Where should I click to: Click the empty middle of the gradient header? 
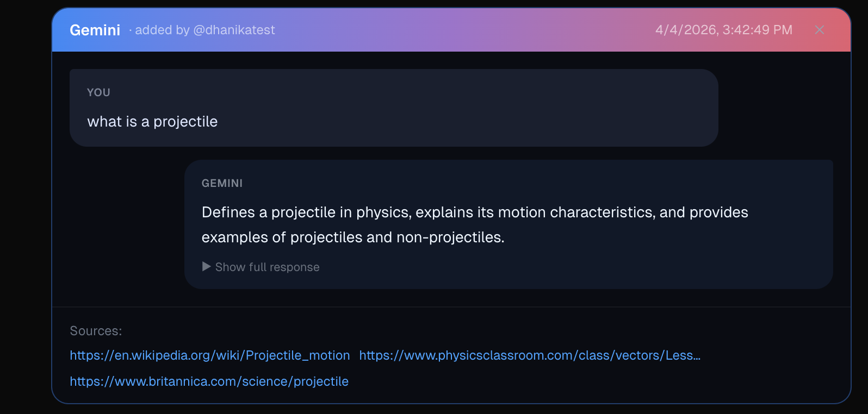[x=462, y=30]
